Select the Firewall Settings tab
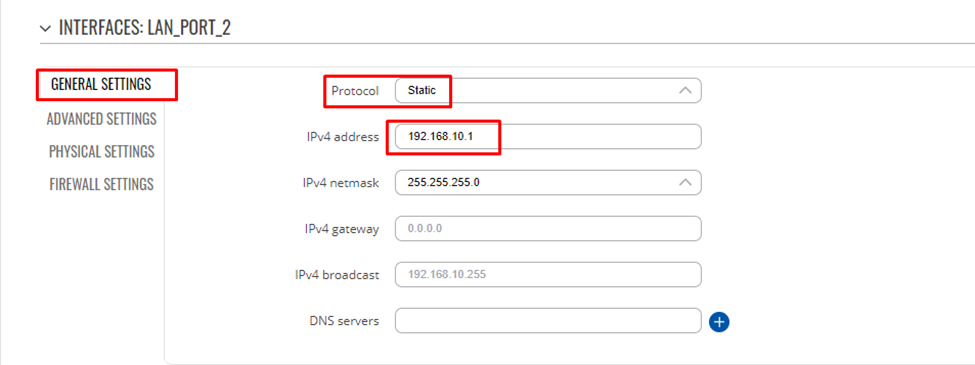975x365 pixels. (x=101, y=185)
